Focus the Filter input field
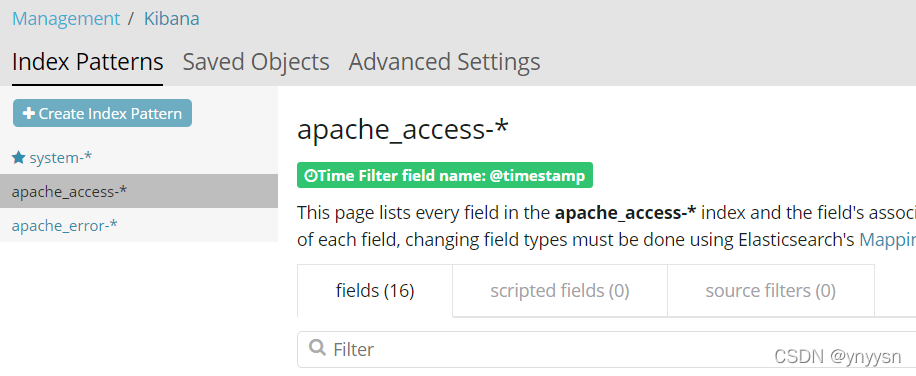 pos(606,349)
